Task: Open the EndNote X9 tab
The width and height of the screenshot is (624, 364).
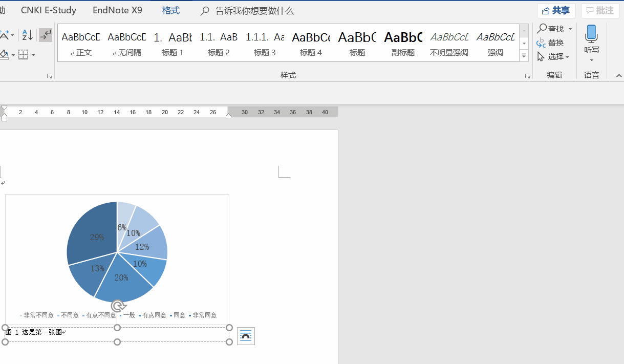Action: tap(117, 10)
